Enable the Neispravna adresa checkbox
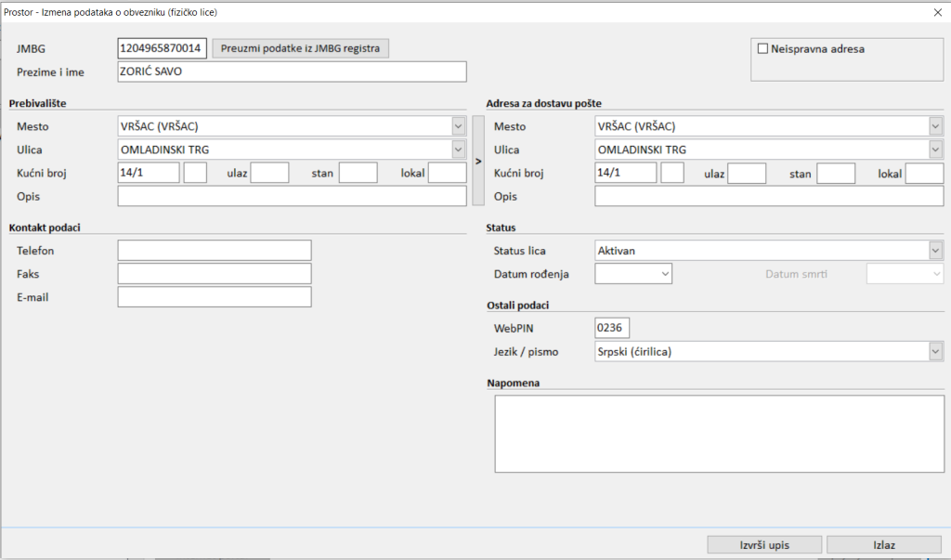This screenshot has height=560, width=951. pos(763,49)
